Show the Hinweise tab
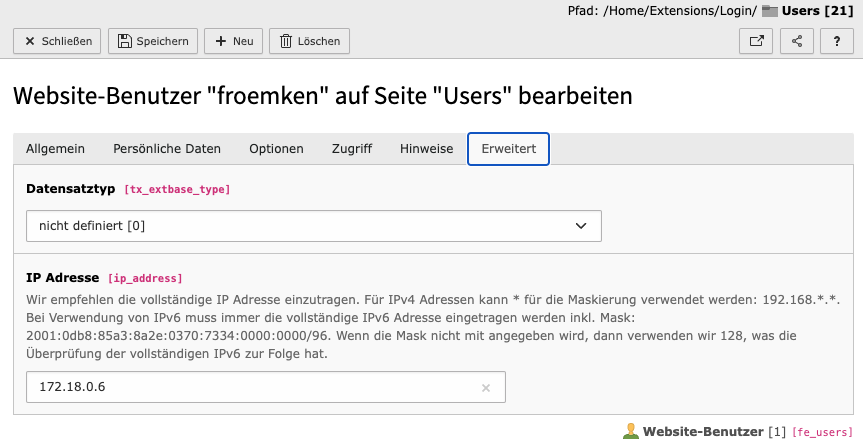Image resolution: width=863 pixels, height=448 pixels. click(426, 149)
